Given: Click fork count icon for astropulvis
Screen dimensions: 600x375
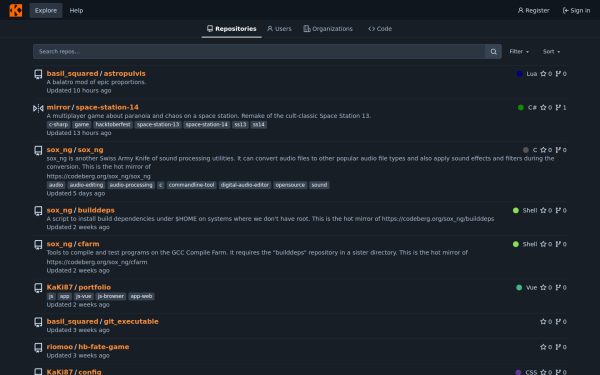Looking at the screenshot, I should [x=558, y=73].
